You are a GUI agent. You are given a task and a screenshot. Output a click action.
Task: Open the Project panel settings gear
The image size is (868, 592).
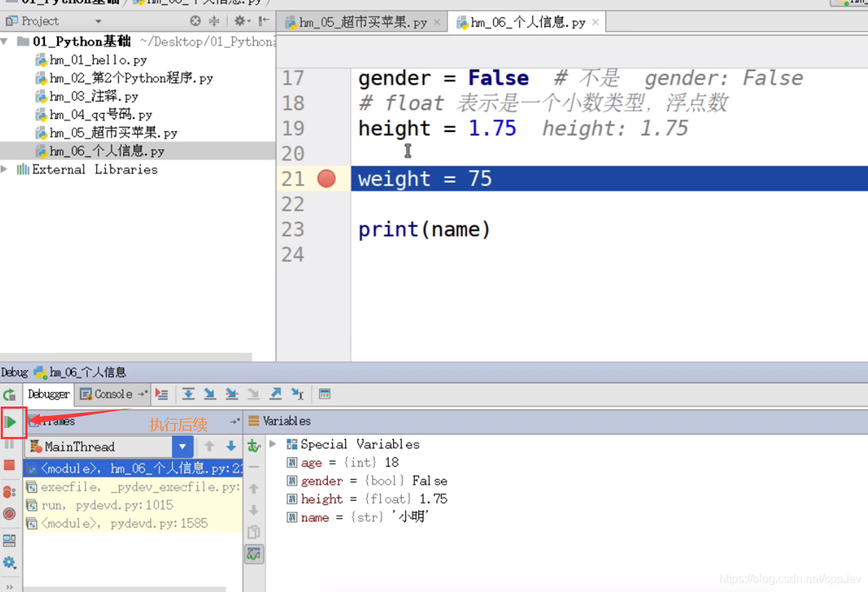click(241, 21)
